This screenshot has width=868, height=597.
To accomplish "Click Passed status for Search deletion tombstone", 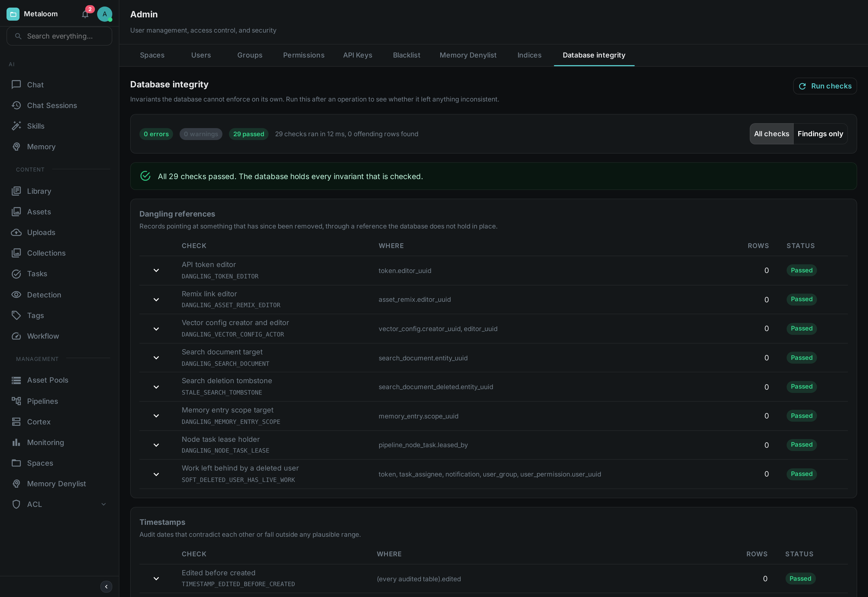I will click(802, 386).
